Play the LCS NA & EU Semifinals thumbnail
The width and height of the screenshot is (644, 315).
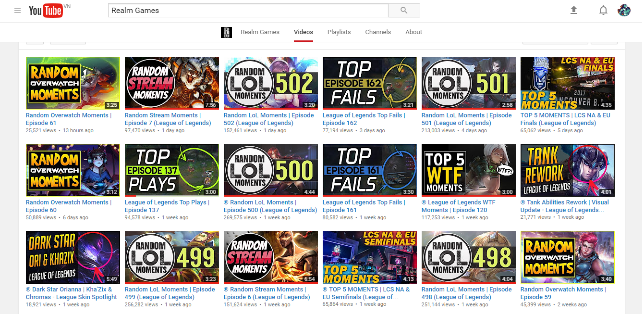[x=370, y=257]
